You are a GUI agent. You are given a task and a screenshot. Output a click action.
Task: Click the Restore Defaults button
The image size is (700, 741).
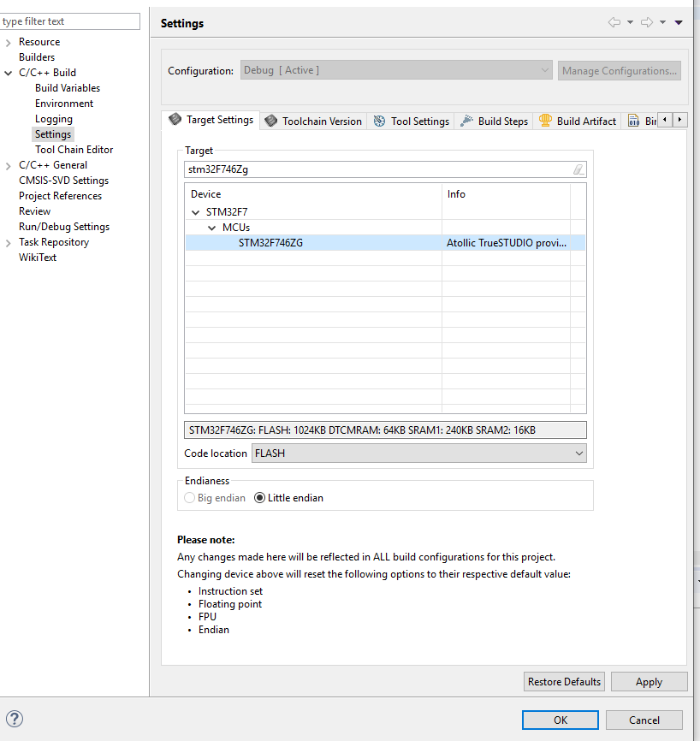564,681
